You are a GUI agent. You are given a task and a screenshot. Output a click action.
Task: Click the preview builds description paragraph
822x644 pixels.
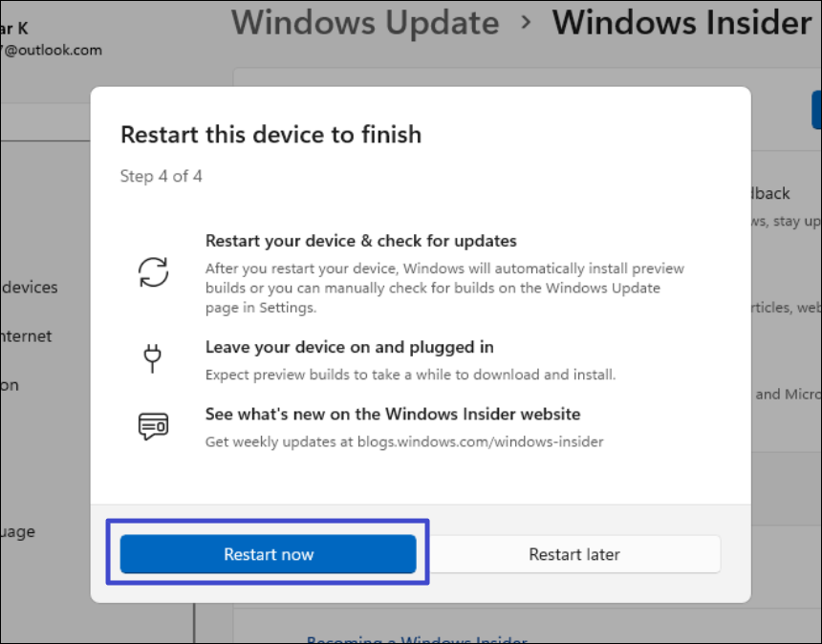[x=444, y=289]
